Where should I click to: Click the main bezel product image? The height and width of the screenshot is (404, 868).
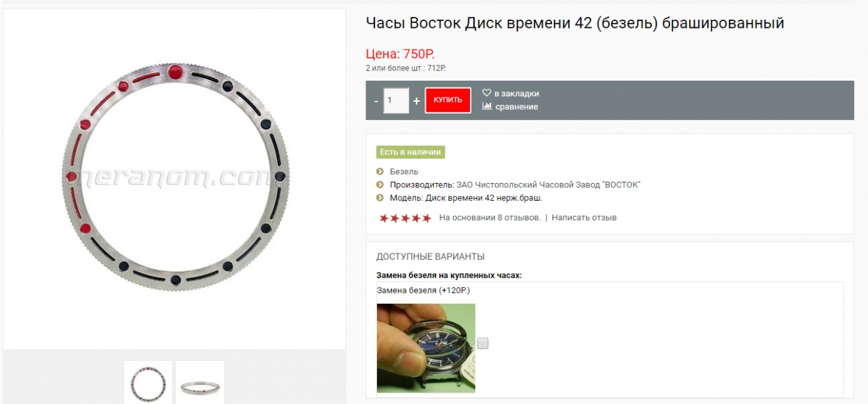pos(175,178)
